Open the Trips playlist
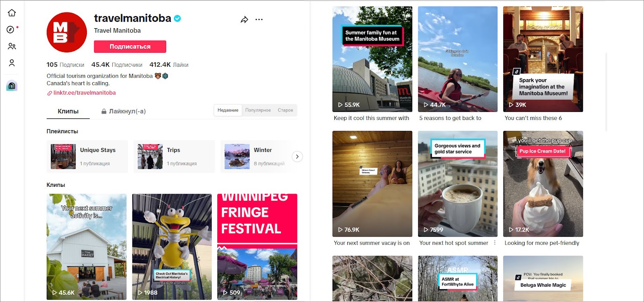Viewport: 644px width, 302px height. 174,157
